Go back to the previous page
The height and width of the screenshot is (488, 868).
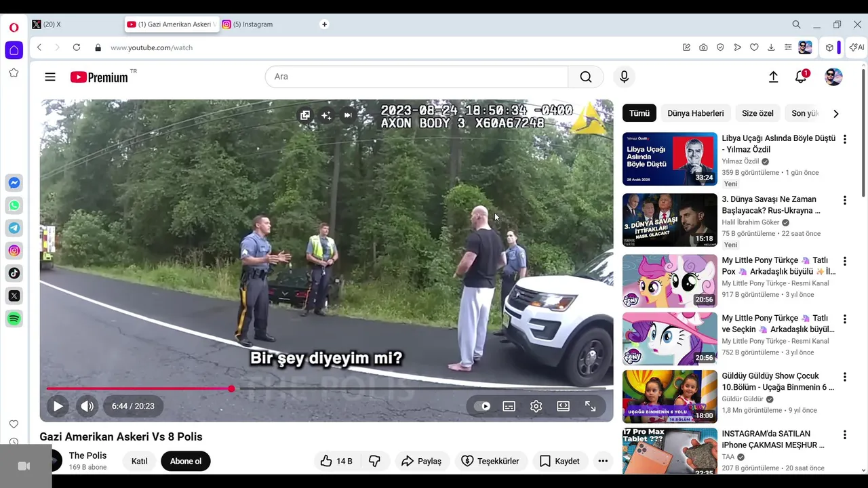pyautogui.click(x=39, y=47)
